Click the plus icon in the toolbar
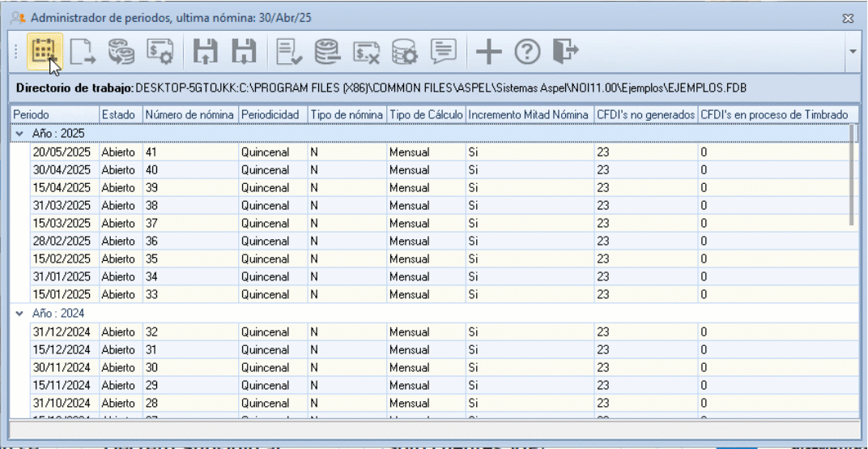The width and height of the screenshot is (868, 449). [x=488, y=52]
